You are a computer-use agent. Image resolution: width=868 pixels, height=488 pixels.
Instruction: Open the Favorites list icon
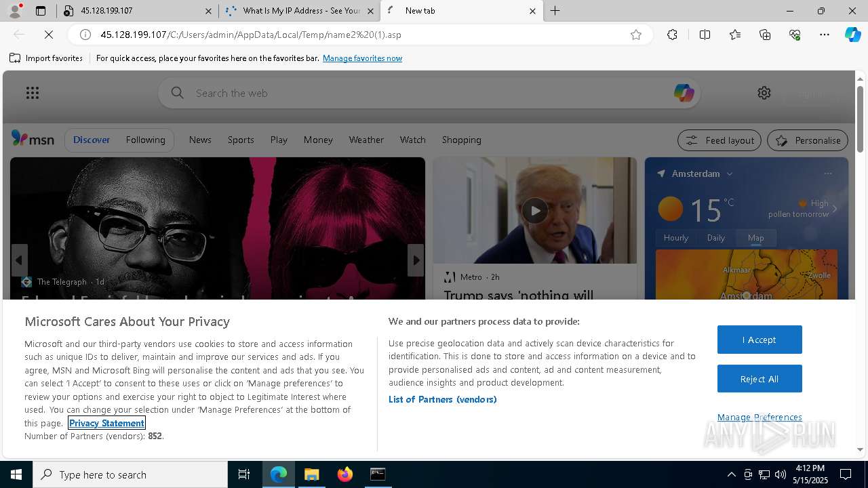click(x=735, y=35)
